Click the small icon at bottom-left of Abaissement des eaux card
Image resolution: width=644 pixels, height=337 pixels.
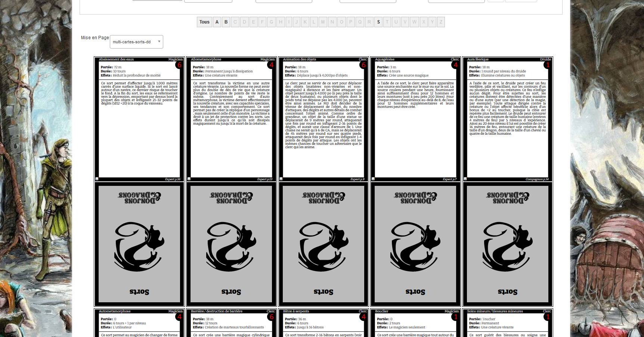coord(97,179)
